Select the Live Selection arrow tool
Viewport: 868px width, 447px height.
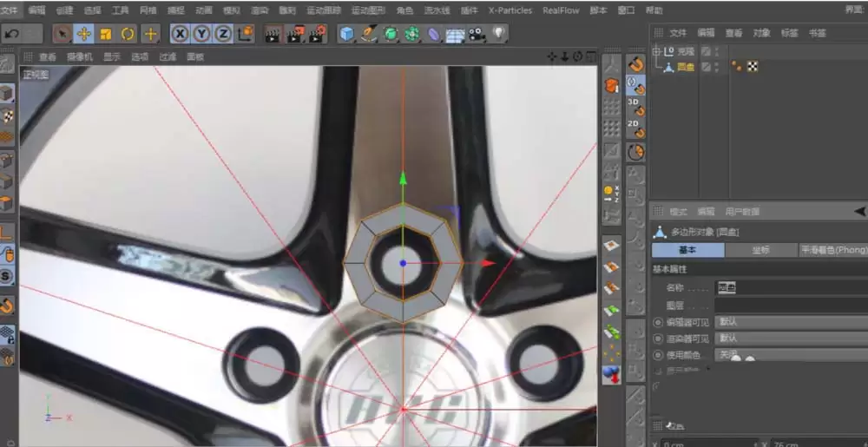click(62, 34)
